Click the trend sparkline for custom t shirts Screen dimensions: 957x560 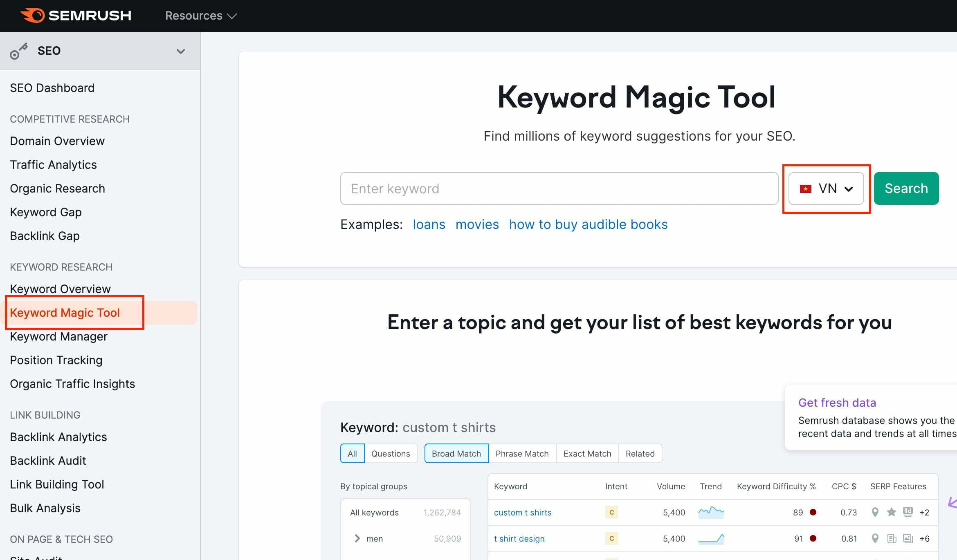click(x=711, y=512)
